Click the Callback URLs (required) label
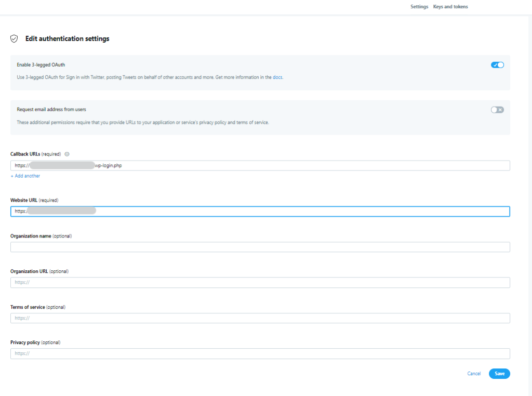The height and width of the screenshot is (396, 532). tap(35, 154)
